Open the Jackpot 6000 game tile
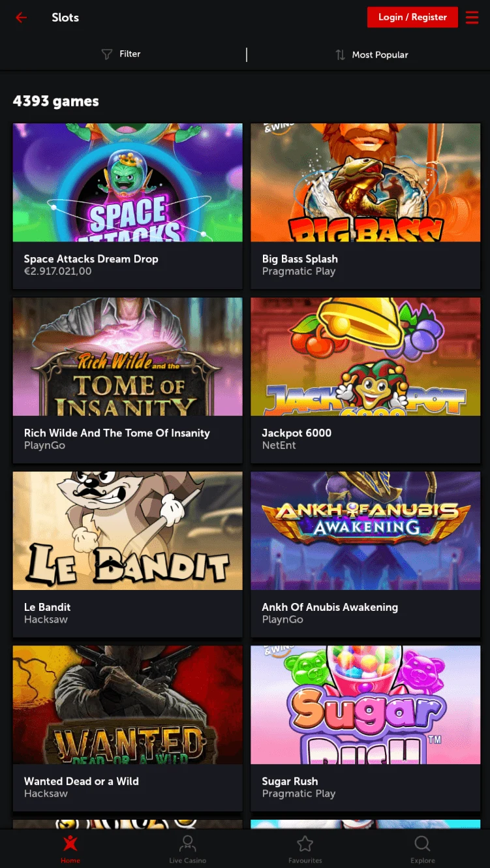Viewport: 490px width, 868px height. coord(366,380)
